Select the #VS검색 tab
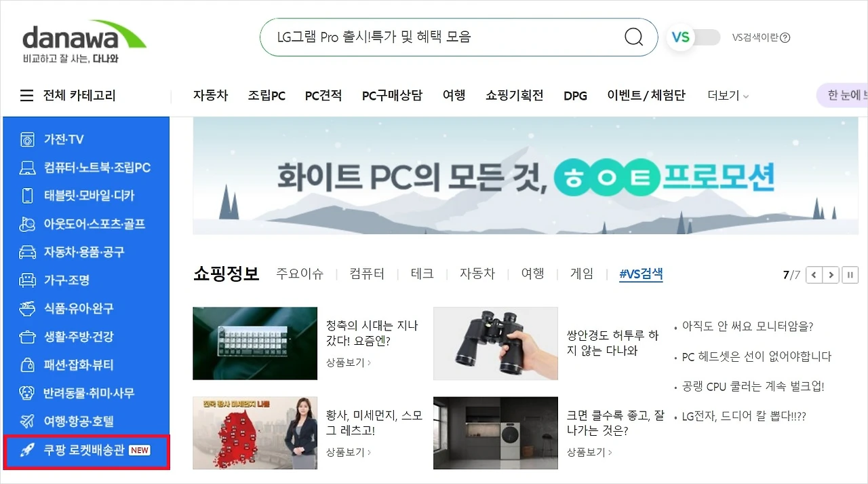 click(641, 275)
